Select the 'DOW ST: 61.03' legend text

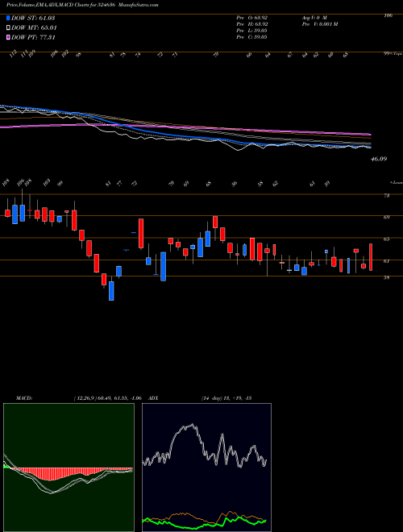click(x=33, y=18)
